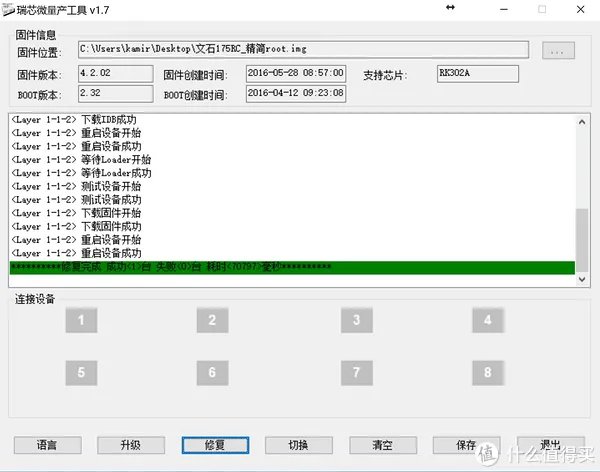The image size is (600, 472).
Task: Click the double-arrow icon in the title bar
Action: (450, 7)
